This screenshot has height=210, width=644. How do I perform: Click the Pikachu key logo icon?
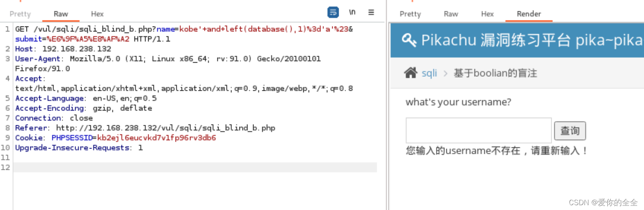[x=409, y=40]
